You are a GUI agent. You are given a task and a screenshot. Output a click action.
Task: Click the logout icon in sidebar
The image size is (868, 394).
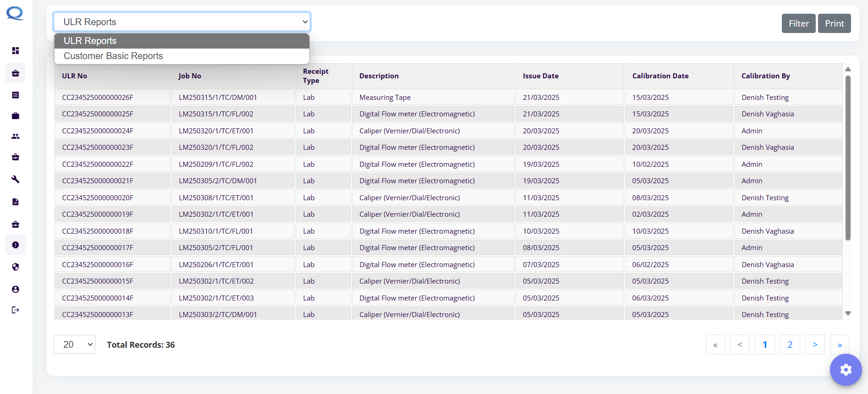pos(16,310)
